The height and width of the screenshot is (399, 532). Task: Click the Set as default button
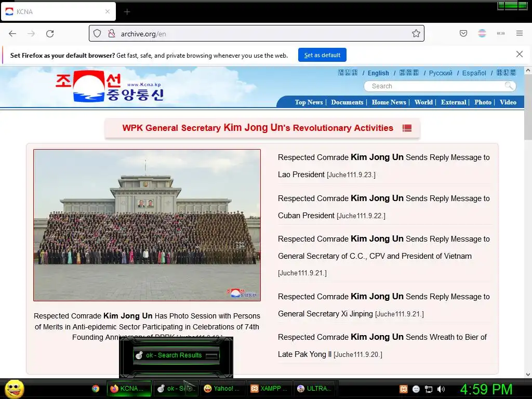click(x=322, y=55)
